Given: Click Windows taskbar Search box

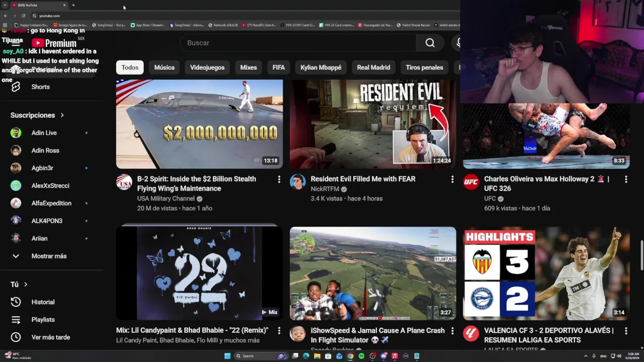Looking at the screenshot, I should [x=262, y=356].
